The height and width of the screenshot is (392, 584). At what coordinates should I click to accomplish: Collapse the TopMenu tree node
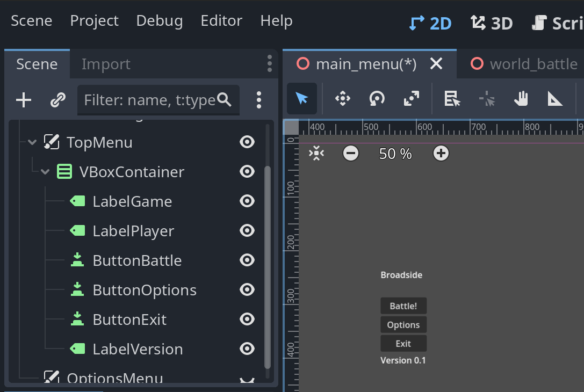coord(32,142)
